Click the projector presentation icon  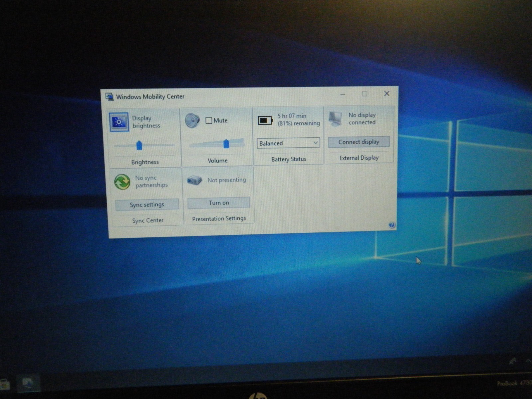194,180
